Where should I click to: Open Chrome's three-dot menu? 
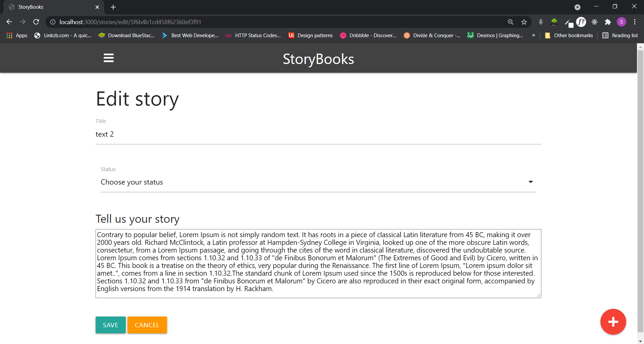pyautogui.click(x=635, y=22)
